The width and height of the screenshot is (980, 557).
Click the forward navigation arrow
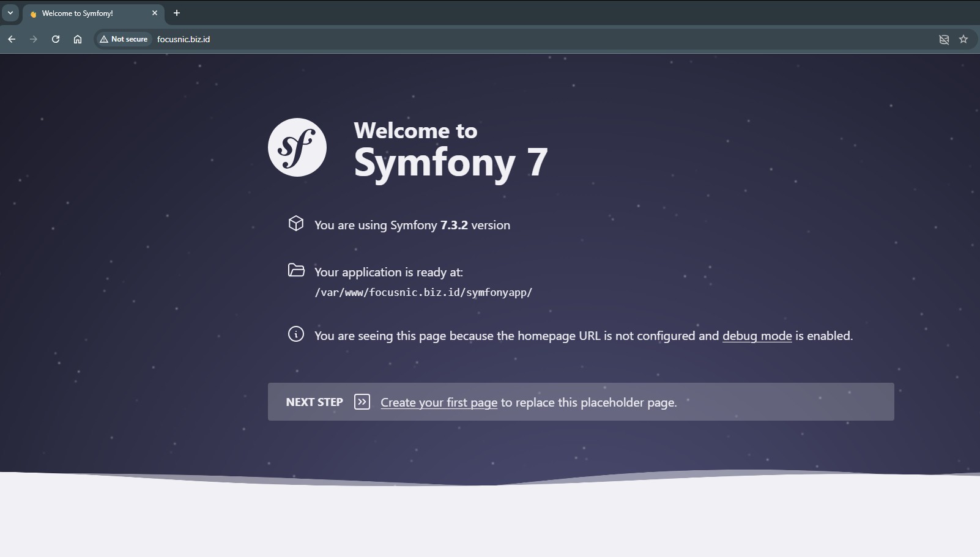(x=34, y=39)
